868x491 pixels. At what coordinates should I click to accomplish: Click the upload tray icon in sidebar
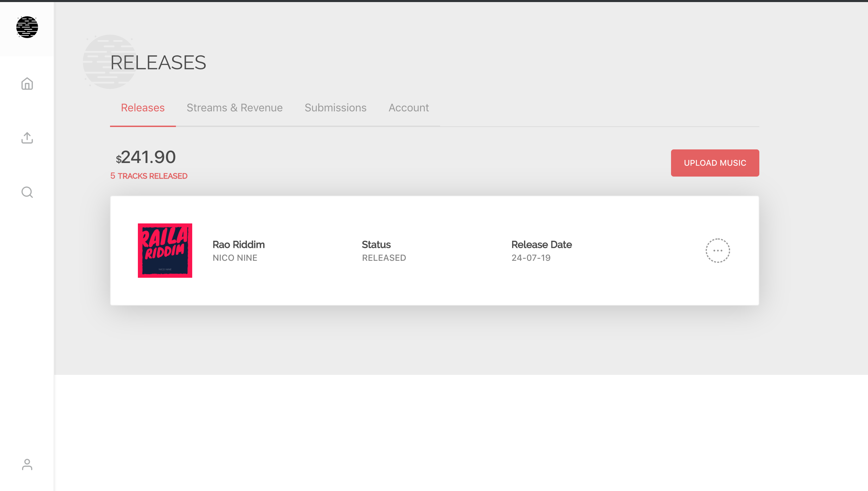tap(27, 138)
